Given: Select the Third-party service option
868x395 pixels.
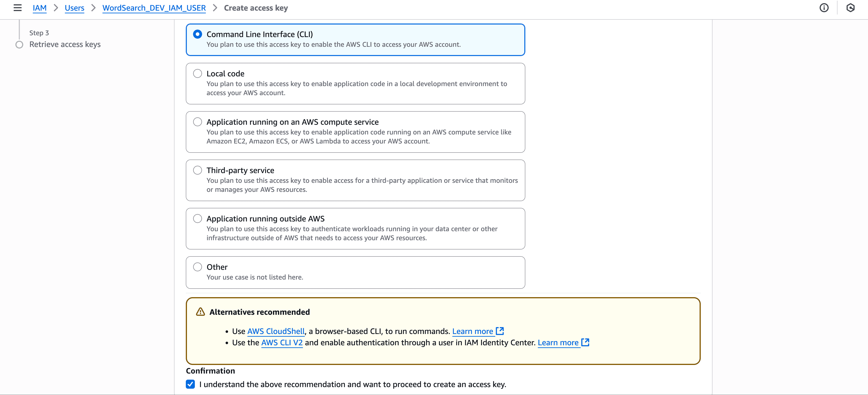Looking at the screenshot, I should [x=198, y=170].
